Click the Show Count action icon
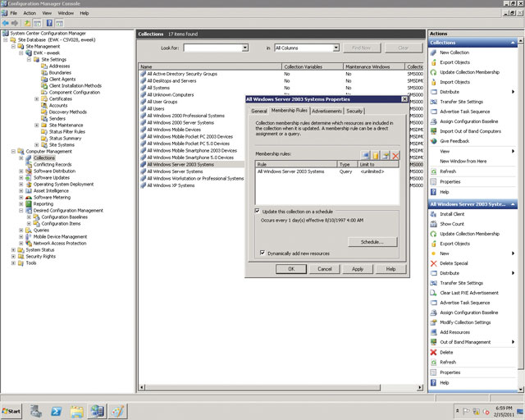 [434, 224]
